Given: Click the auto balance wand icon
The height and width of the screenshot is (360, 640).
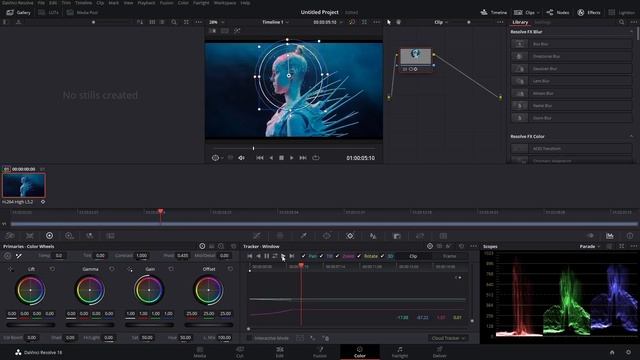Looking at the screenshot, I should (x=19, y=256).
